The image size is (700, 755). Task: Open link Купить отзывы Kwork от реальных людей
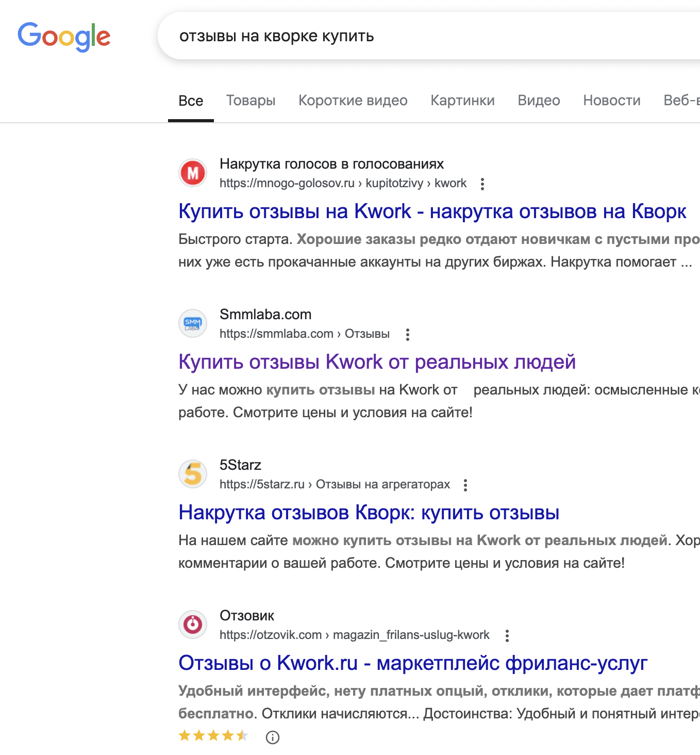[x=377, y=362]
